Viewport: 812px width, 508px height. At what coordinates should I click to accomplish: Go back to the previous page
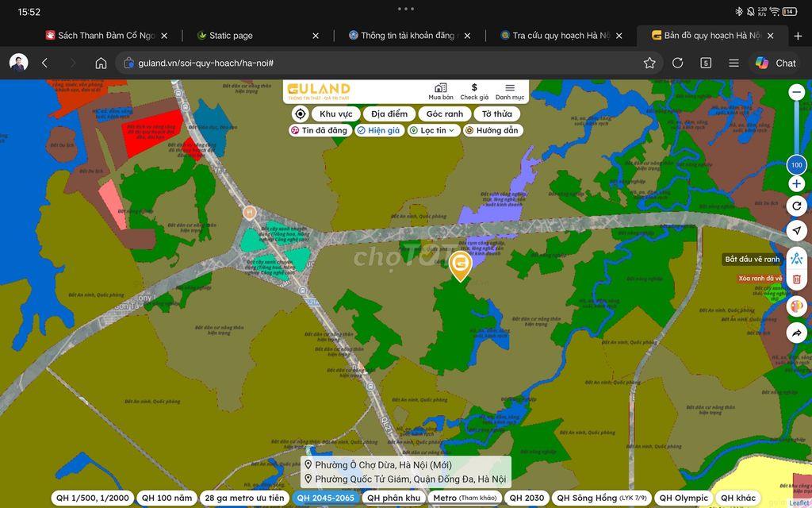click(x=44, y=63)
